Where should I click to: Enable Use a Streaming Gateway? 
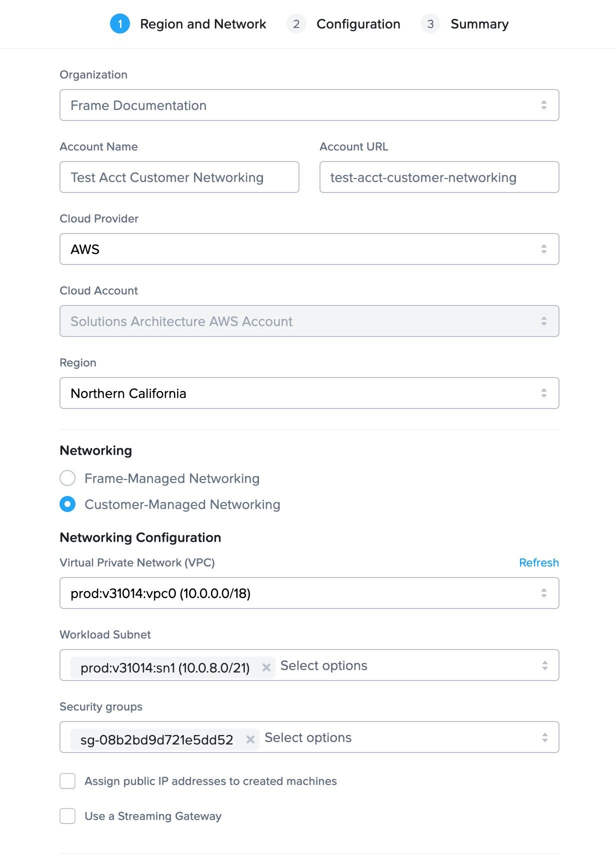(x=67, y=816)
